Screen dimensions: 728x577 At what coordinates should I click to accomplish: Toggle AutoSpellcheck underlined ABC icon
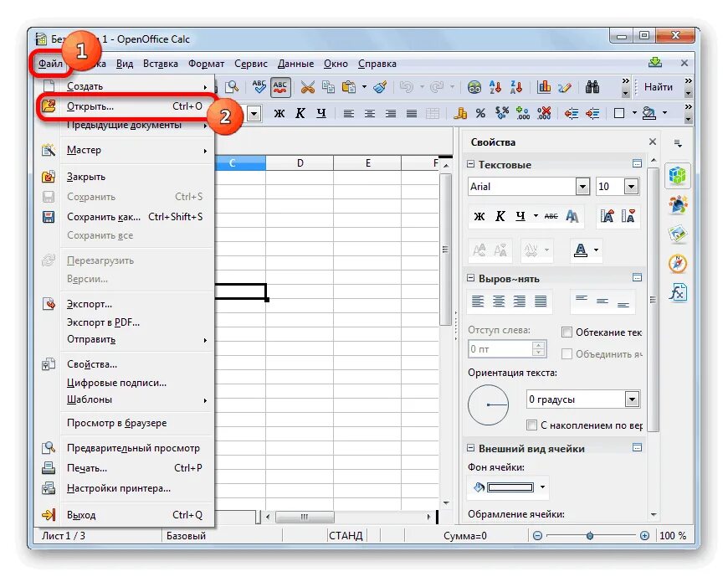click(x=280, y=87)
